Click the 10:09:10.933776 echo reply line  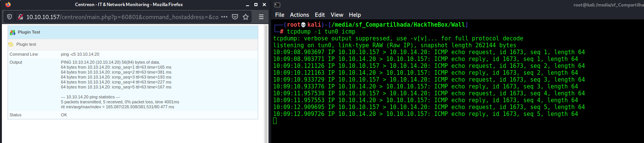[425, 87]
